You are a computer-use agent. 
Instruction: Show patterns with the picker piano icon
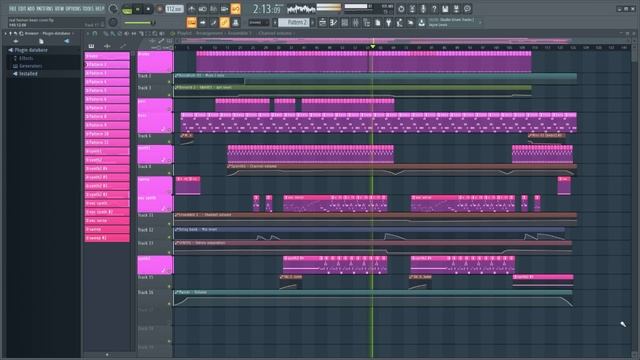(x=91, y=46)
